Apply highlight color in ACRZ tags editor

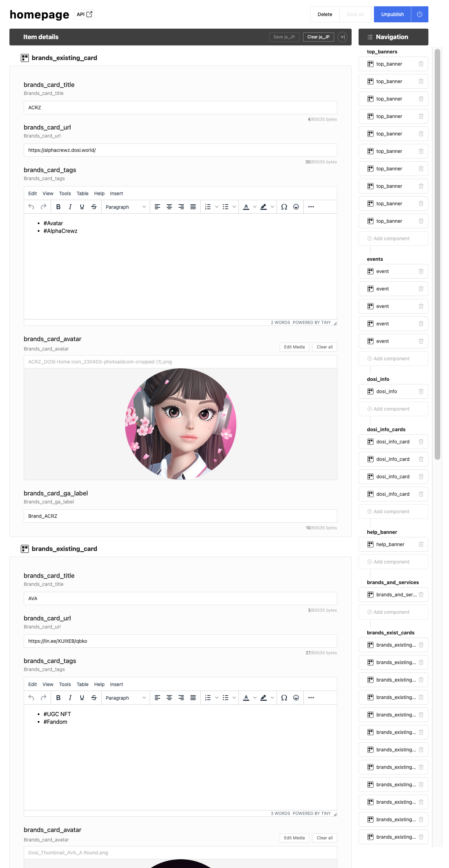[264, 207]
